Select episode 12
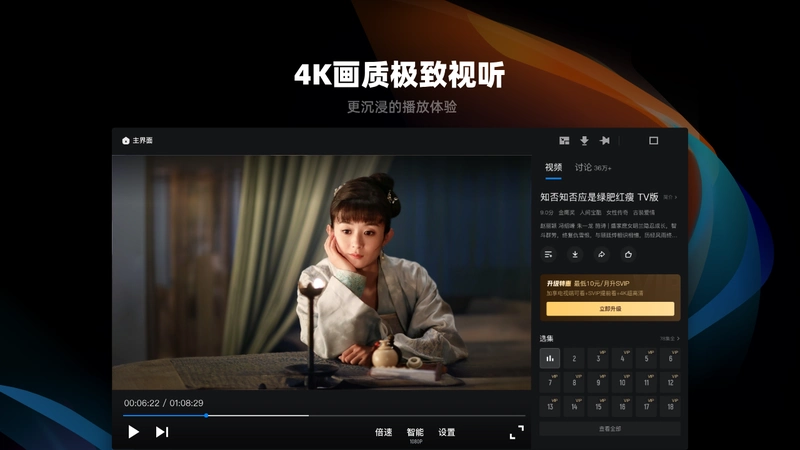The width and height of the screenshot is (800, 450). (x=670, y=382)
